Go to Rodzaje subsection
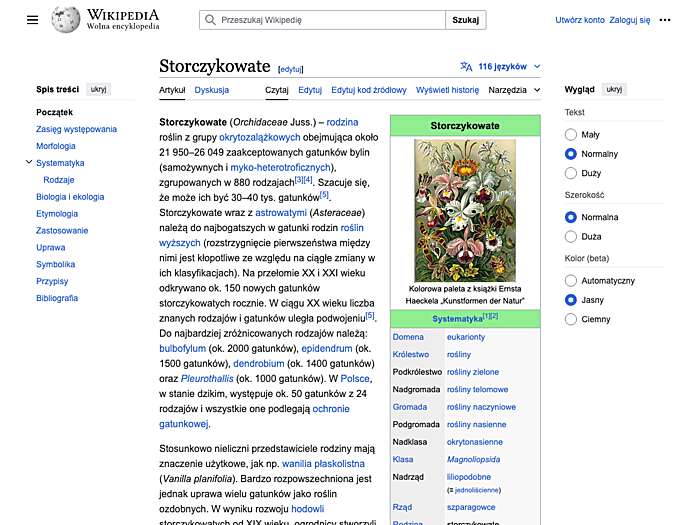The width and height of the screenshot is (700, 525). [x=59, y=180]
